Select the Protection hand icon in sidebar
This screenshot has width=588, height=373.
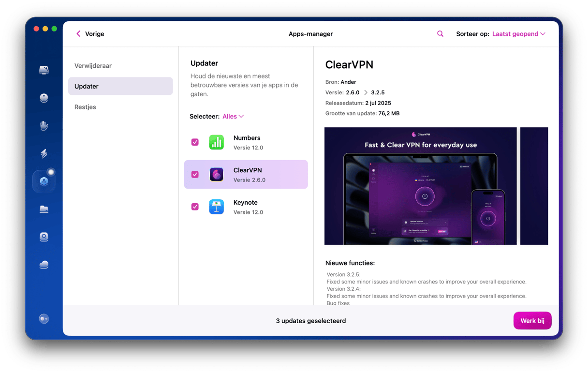pos(44,126)
